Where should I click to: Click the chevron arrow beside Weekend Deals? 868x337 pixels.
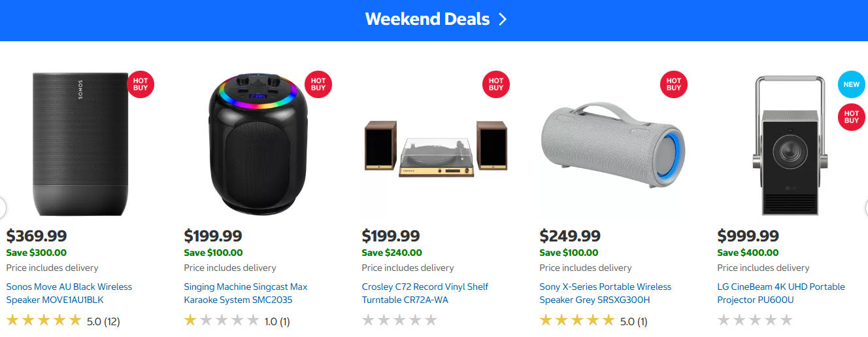[502, 19]
